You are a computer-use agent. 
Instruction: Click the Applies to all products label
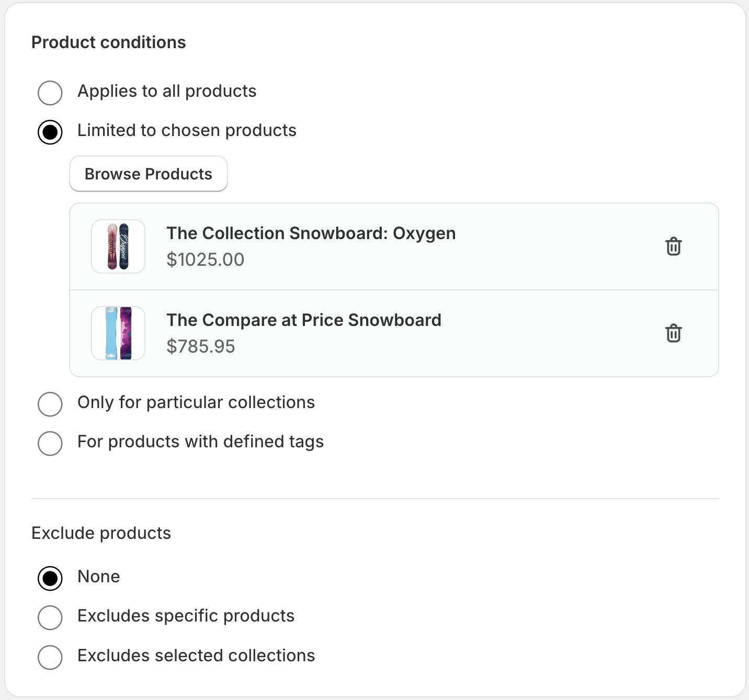[x=167, y=91]
